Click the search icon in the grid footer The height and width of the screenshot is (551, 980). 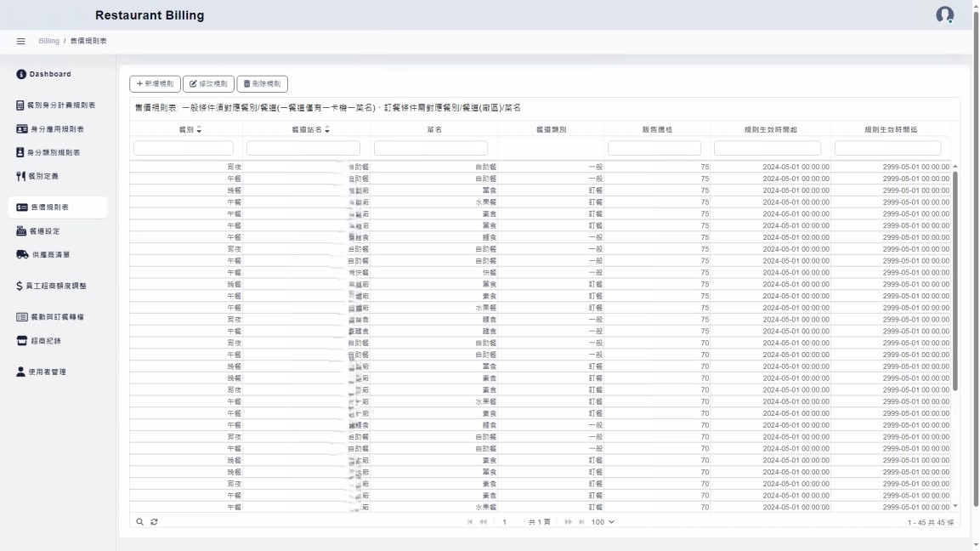[x=140, y=521]
